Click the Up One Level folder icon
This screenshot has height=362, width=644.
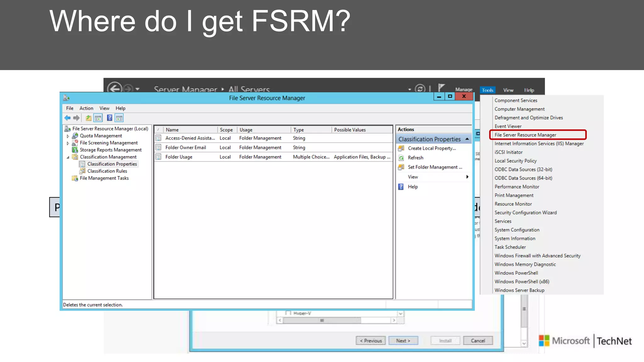click(x=89, y=118)
